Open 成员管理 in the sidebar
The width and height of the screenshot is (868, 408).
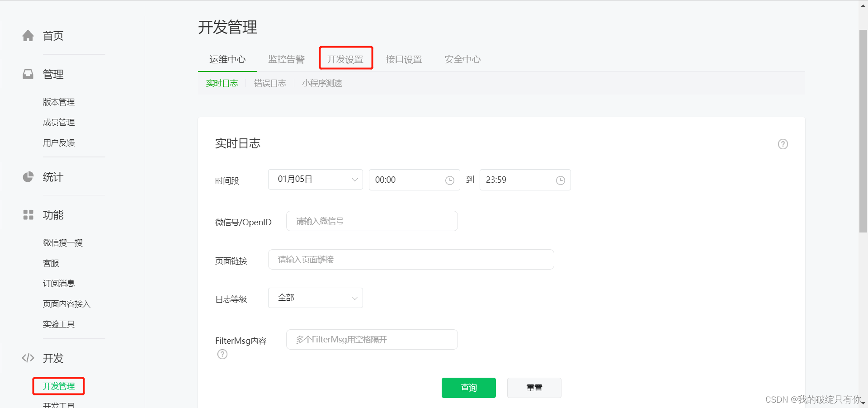tap(59, 123)
